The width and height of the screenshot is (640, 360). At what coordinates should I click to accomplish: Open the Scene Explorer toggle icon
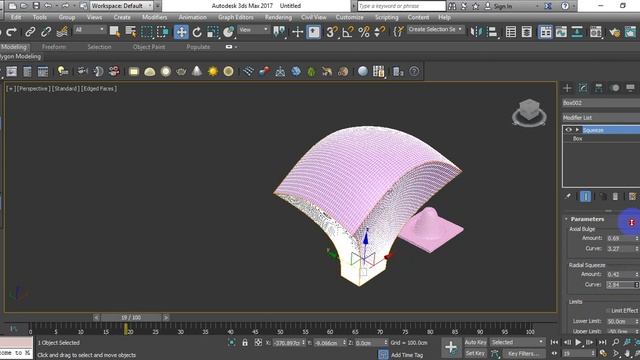(x=511, y=32)
